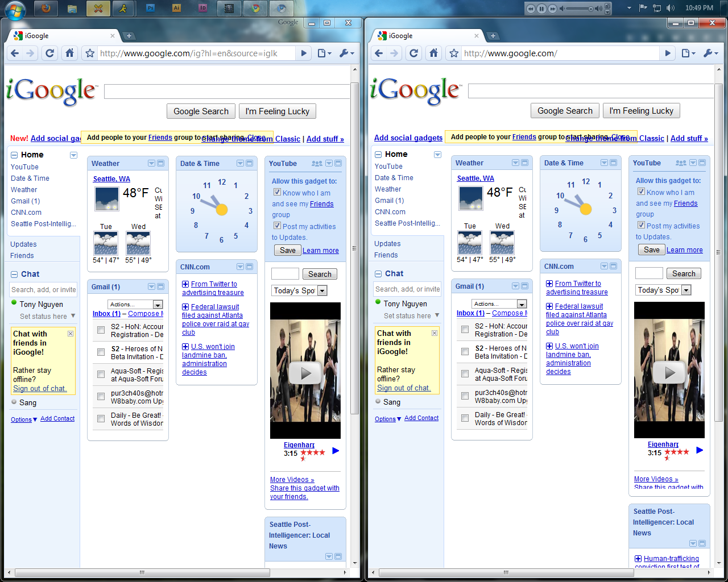Play next YouTube video arrow in left window
This screenshot has width=728, height=582.
click(x=336, y=451)
